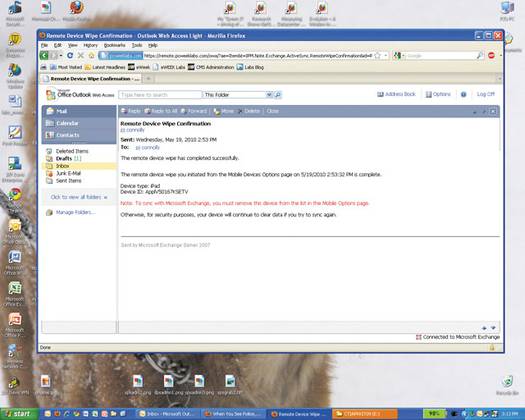
Task: Open the Mozilla Firefox desktop shortcut
Action: (76, 11)
